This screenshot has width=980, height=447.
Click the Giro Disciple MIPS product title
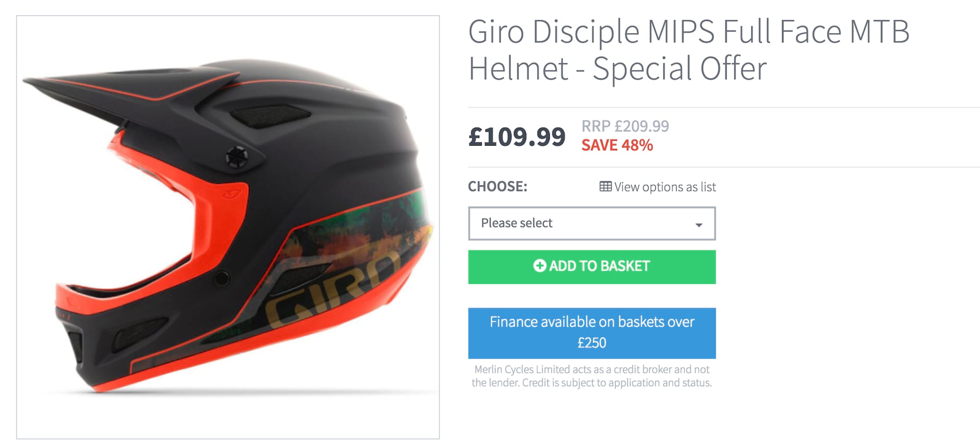click(689, 50)
